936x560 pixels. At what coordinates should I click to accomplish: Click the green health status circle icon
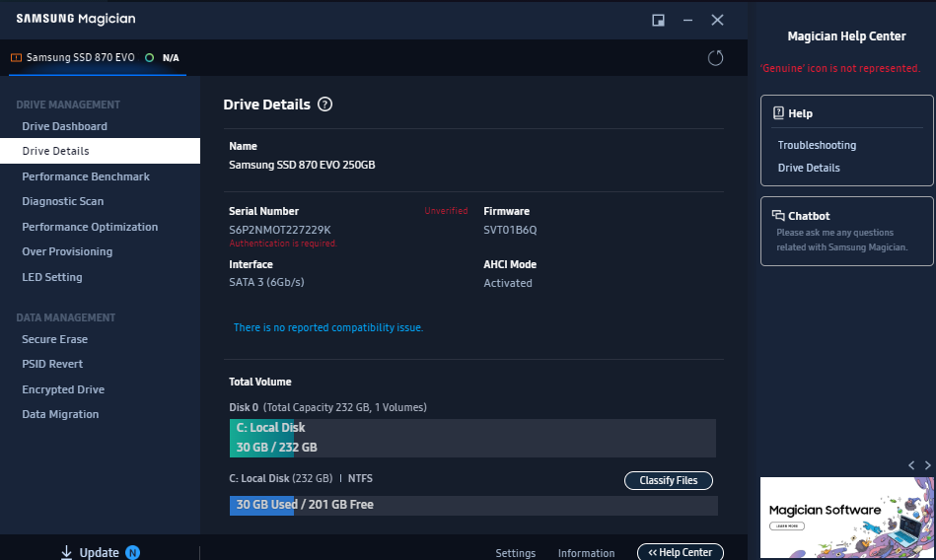point(149,58)
